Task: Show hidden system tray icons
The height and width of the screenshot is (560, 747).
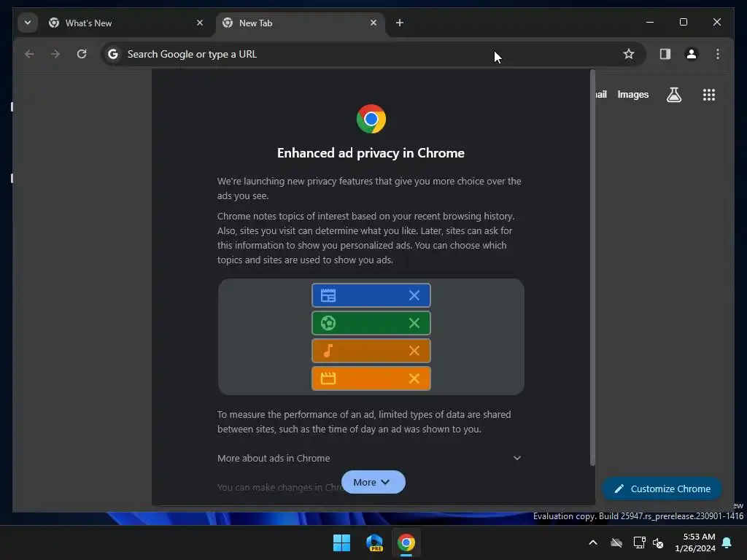Action: click(x=593, y=542)
